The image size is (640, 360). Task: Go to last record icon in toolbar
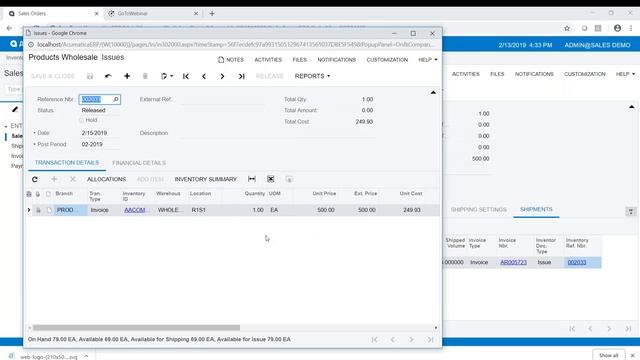pos(241,76)
